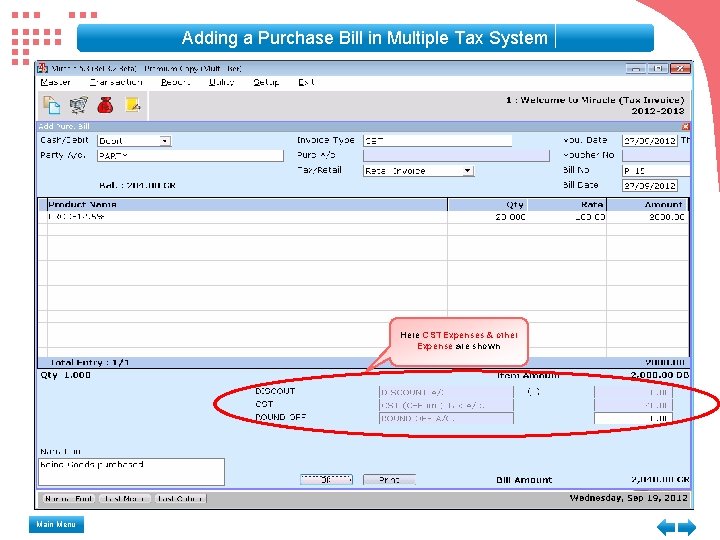Open the Setup menu

tap(266, 82)
